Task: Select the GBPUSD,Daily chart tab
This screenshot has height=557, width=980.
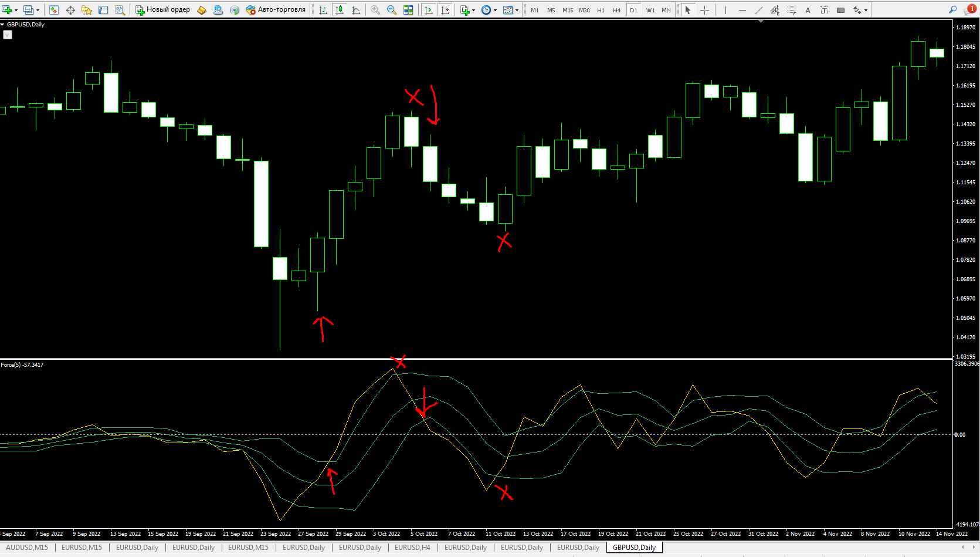Action: point(634,548)
